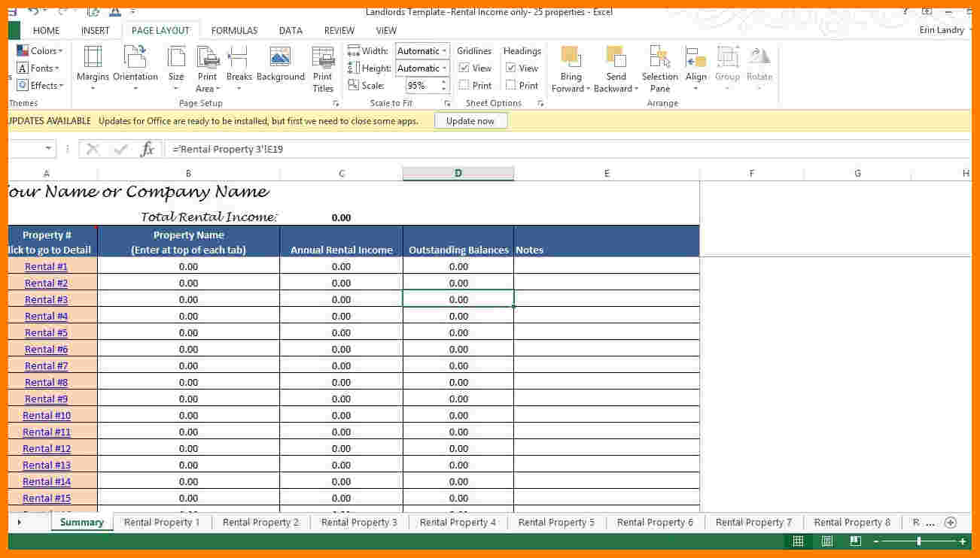The image size is (980, 558).
Task: Click the Bring Forward icon
Action: coord(571,58)
